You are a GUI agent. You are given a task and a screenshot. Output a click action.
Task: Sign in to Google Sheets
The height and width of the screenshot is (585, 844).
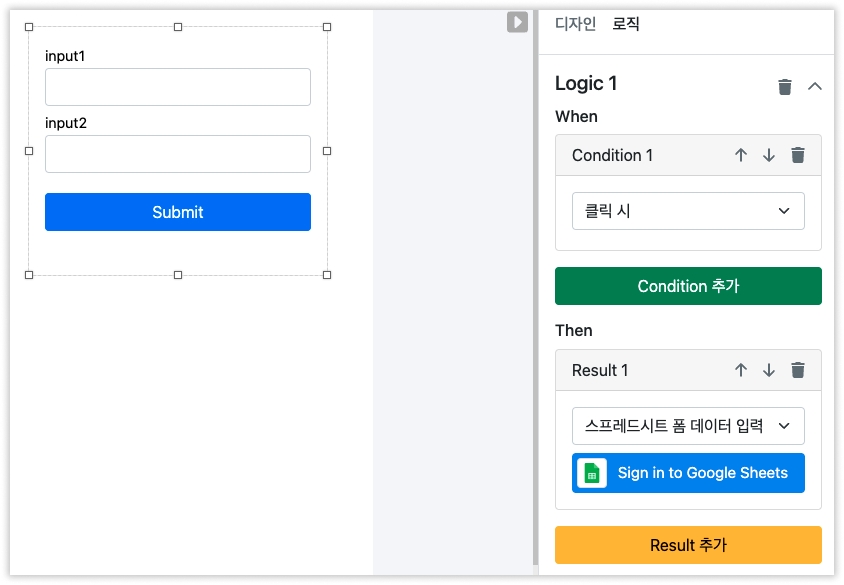(x=688, y=473)
